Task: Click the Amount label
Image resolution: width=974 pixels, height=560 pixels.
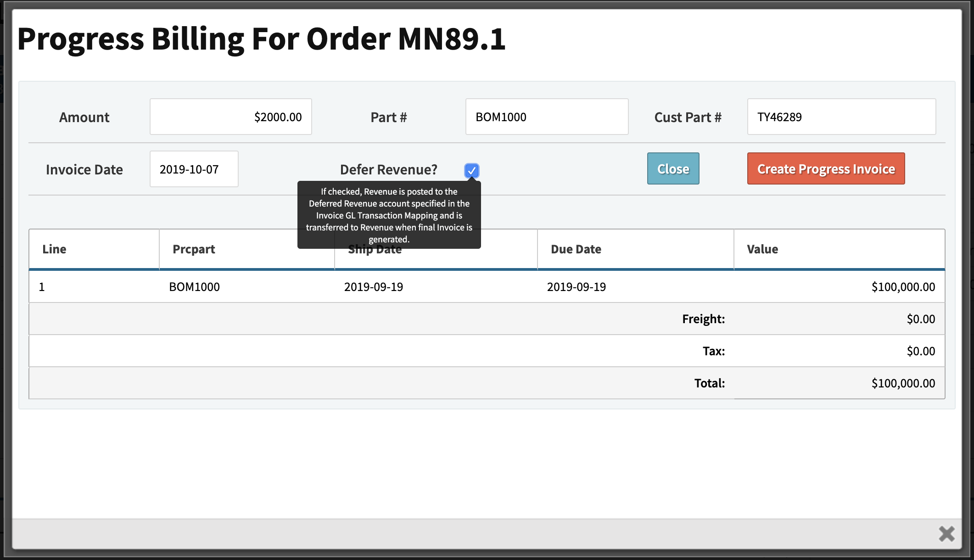Action: pyautogui.click(x=84, y=118)
